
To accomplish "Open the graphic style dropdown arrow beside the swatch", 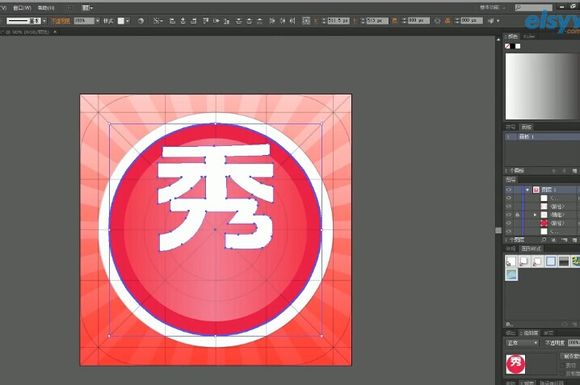I will [128, 21].
